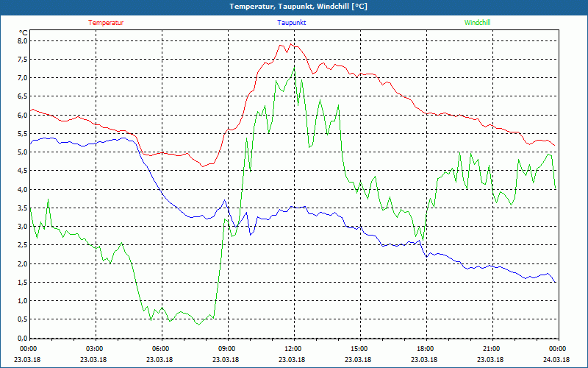
Task: Click the 2,5 y-axis value label
Action: tap(22, 245)
